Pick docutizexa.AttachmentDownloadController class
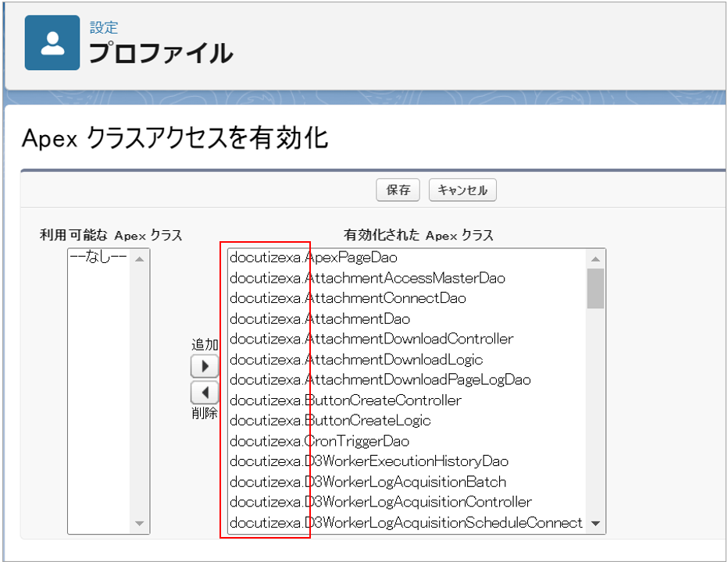 [x=371, y=339]
